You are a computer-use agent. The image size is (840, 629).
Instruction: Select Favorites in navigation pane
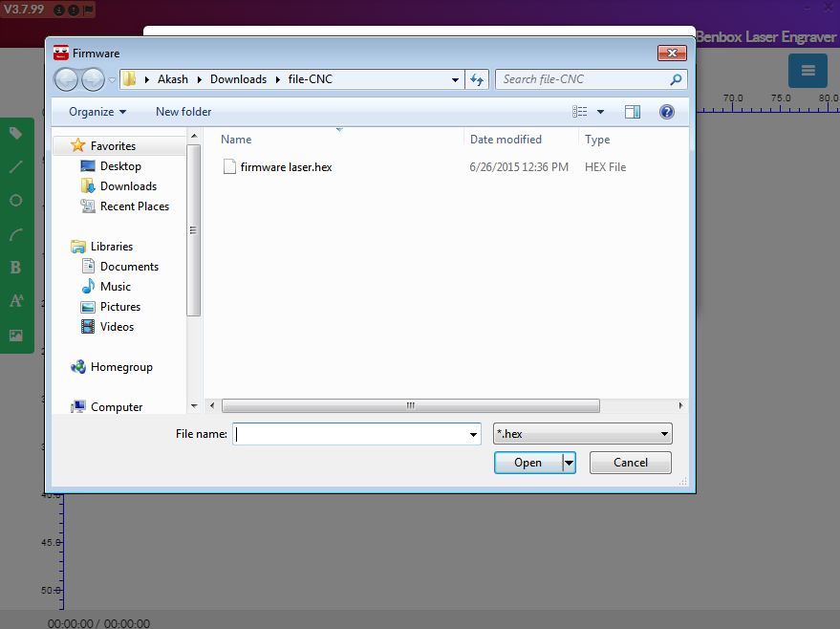click(113, 145)
